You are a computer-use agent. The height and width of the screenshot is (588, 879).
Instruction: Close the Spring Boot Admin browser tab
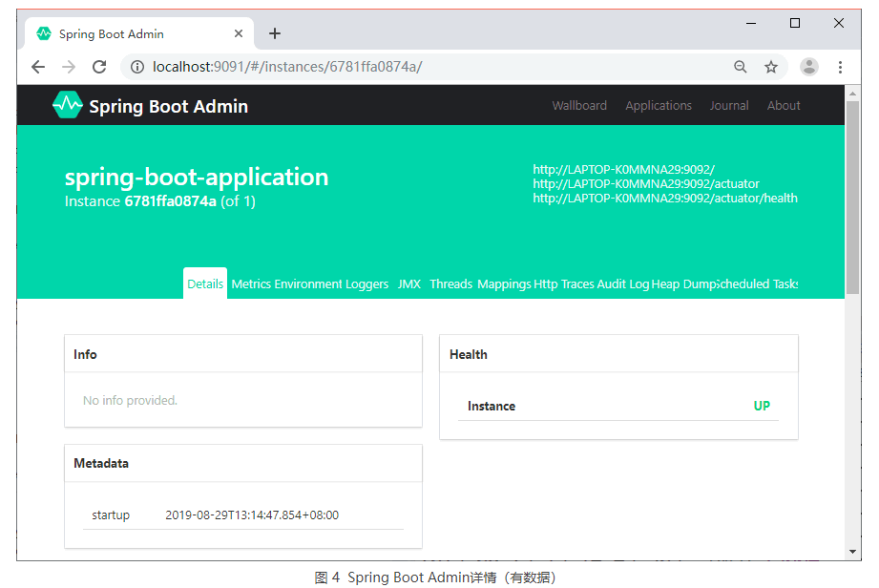239,33
